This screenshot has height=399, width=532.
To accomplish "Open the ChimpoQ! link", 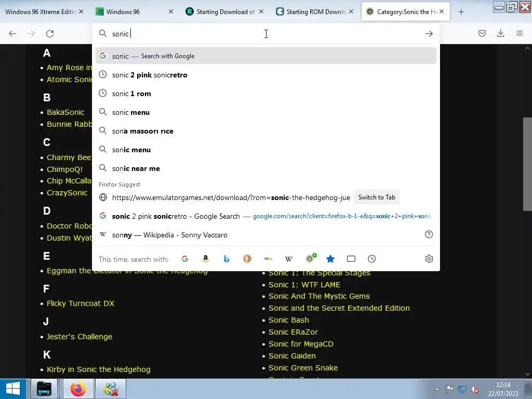I will point(65,169).
